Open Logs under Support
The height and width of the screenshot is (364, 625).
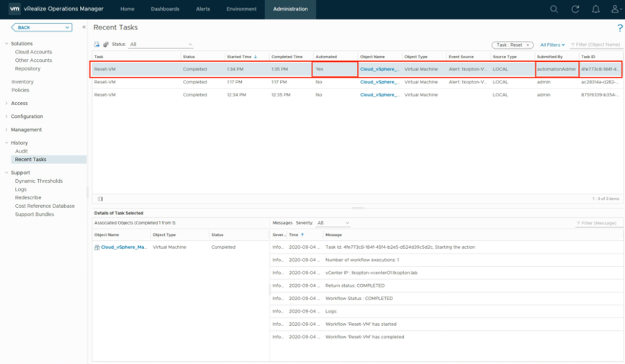point(21,189)
